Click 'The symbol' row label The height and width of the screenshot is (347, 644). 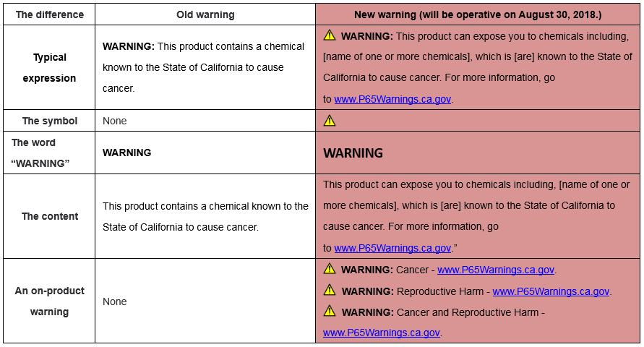[x=50, y=121]
